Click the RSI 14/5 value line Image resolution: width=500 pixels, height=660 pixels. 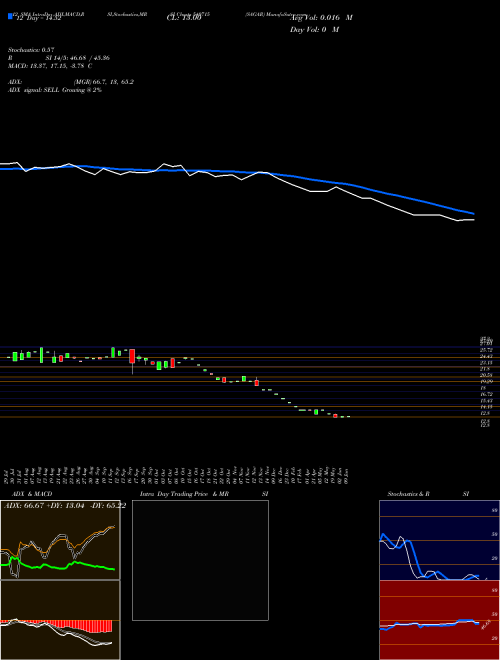coord(59,58)
